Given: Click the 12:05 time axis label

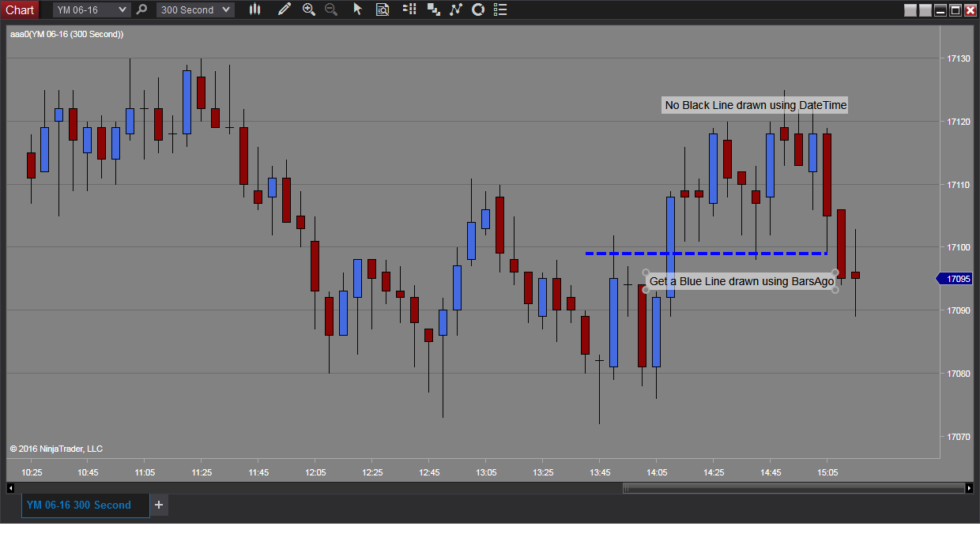Looking at the screenshot, I should [x=315, y=472].
